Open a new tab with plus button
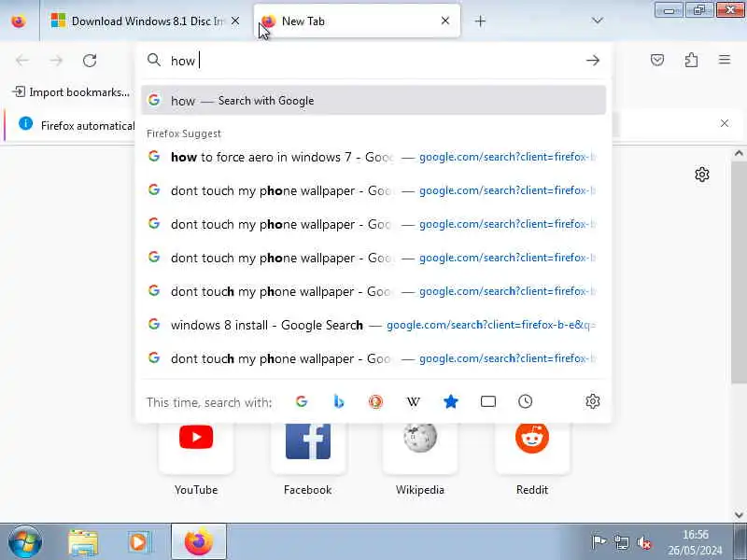747x560 pixels. (x=480, y=21)
